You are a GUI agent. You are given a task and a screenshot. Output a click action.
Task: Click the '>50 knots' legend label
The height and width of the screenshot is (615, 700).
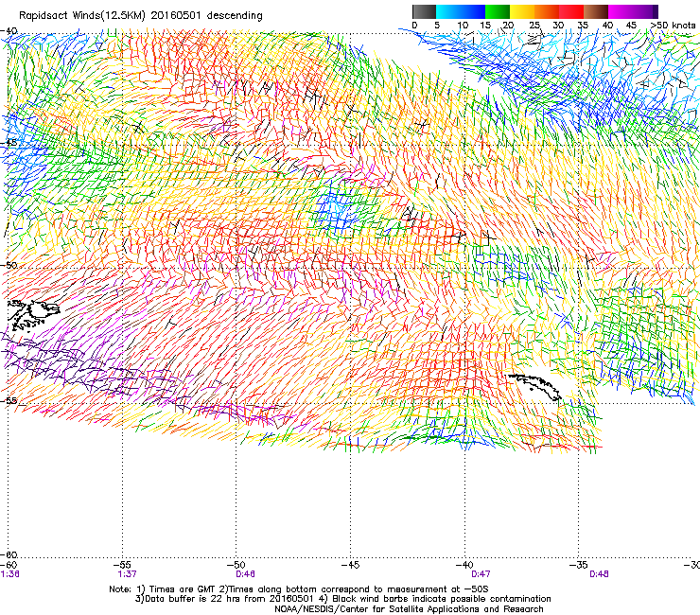[673, 26]
